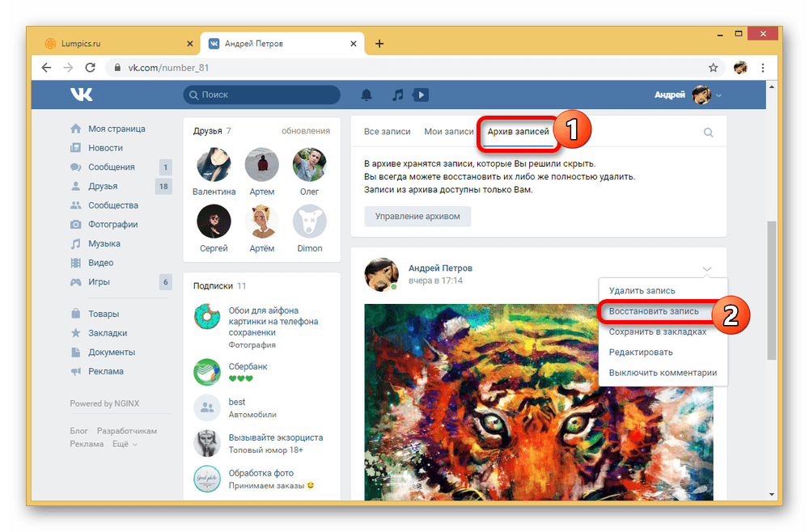The height and width of the screenshot is (532, 809).
Task: Switch to Все записи tab
Action: coord(387,131)
